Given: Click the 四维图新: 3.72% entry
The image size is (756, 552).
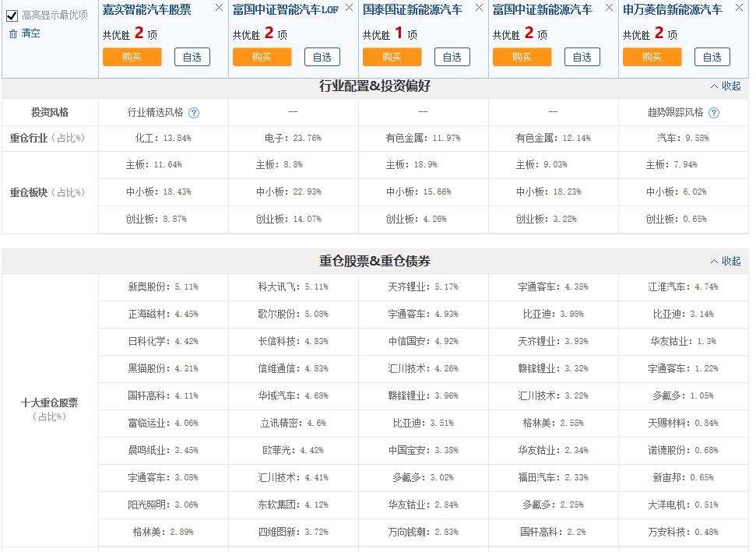Looking at the screenshot, I should [294, 533].
